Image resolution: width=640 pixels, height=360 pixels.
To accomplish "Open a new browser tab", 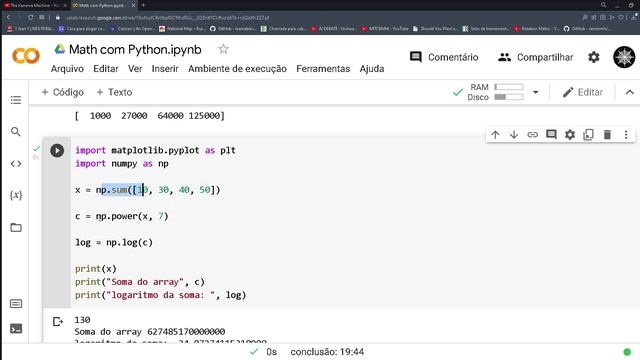I will (143, 5).
